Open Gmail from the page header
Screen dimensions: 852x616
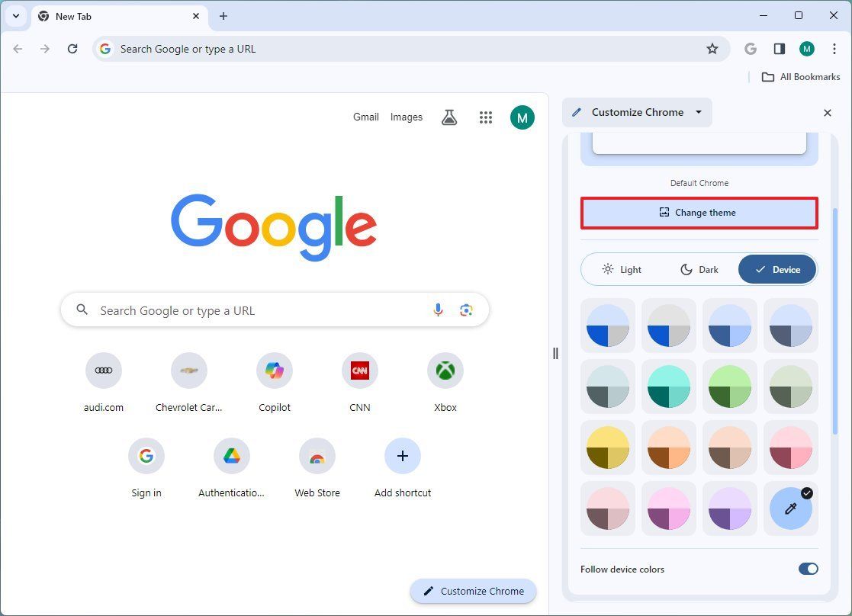click(x=365, y=117)
